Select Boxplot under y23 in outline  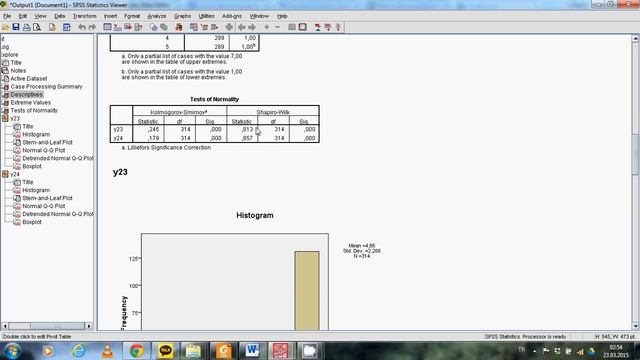tap(32, 166)
